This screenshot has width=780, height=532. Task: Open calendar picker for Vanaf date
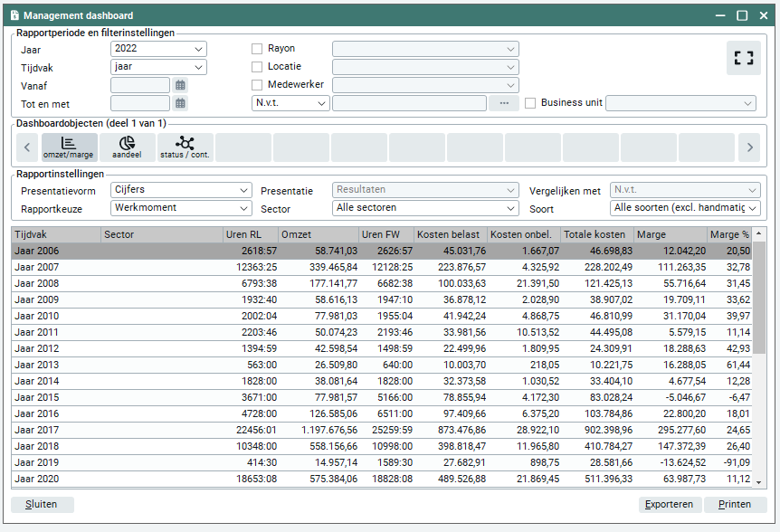(181, 85)
